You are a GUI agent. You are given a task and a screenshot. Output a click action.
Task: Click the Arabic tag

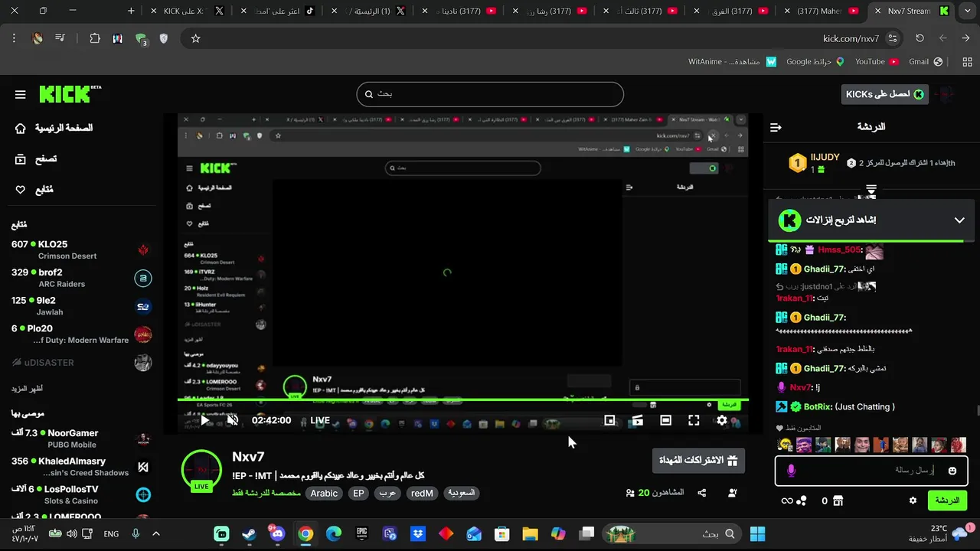(x=324, y=494)
